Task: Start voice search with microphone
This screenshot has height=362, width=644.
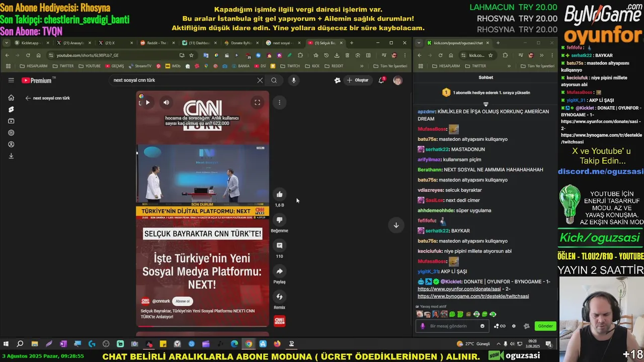Action: coord(293,80)
